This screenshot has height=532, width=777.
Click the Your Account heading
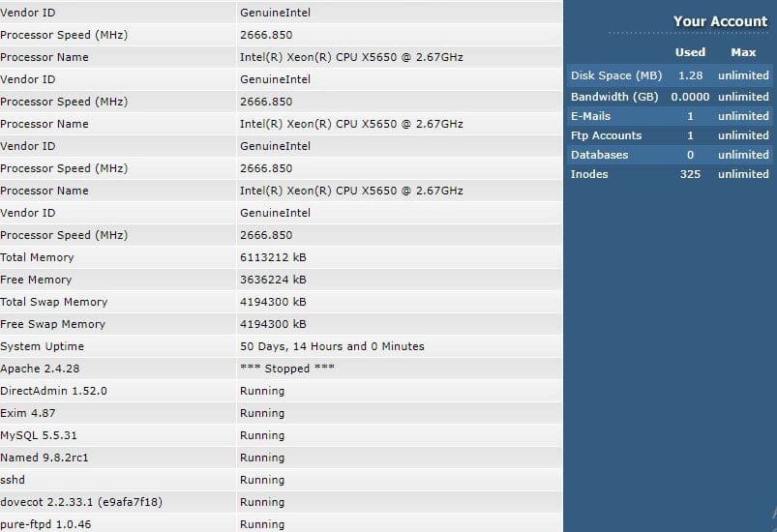(x=720, y=21)
